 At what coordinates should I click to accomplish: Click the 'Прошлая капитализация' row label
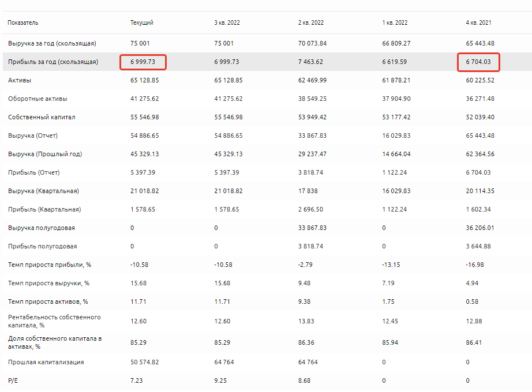tap(46, 362)
